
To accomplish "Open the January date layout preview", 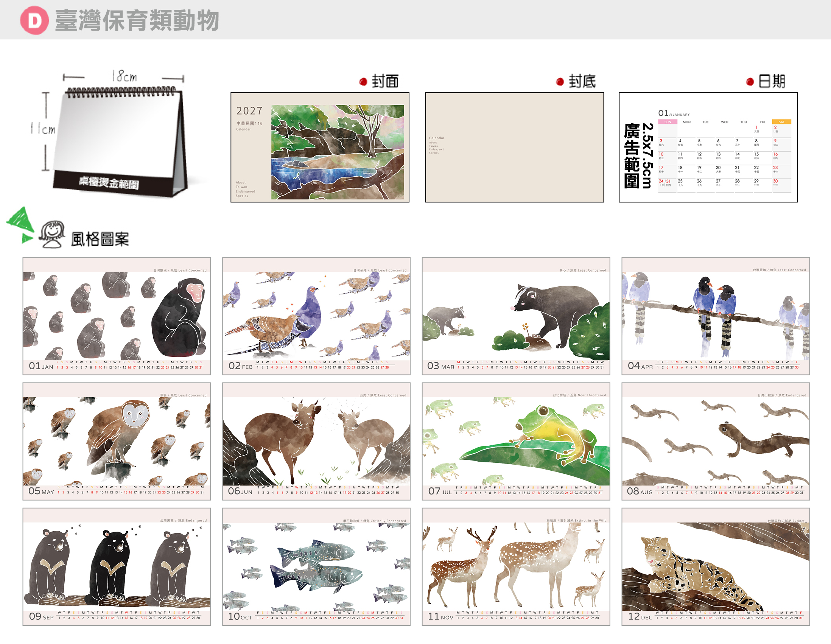I will pos(708,147).
